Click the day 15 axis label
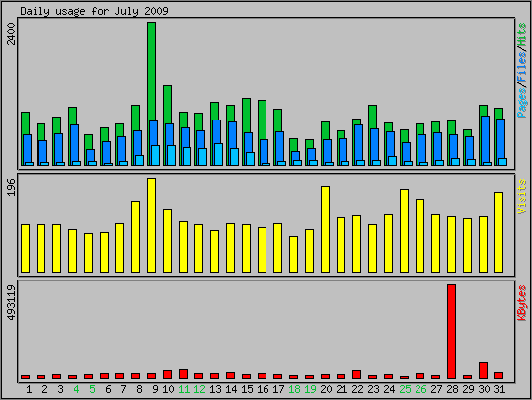 (247, 389)
